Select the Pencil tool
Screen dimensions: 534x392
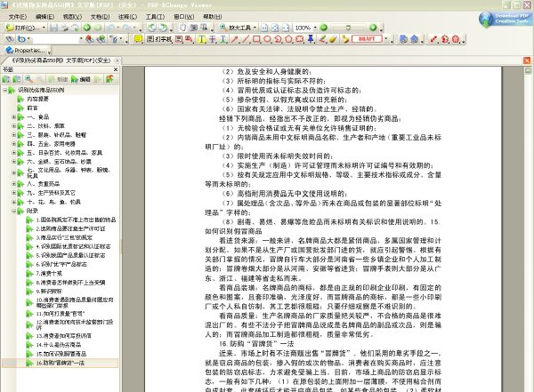coord(322,39)
